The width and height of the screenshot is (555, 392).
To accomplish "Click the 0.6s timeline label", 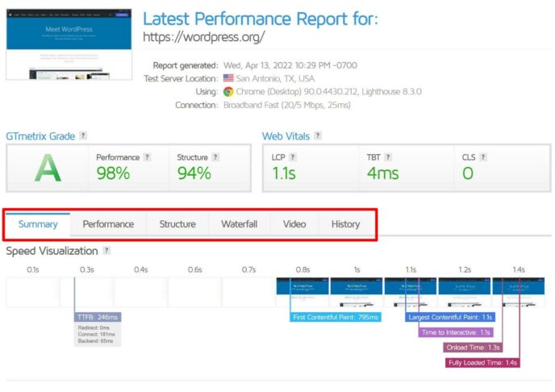I will 194,269.
